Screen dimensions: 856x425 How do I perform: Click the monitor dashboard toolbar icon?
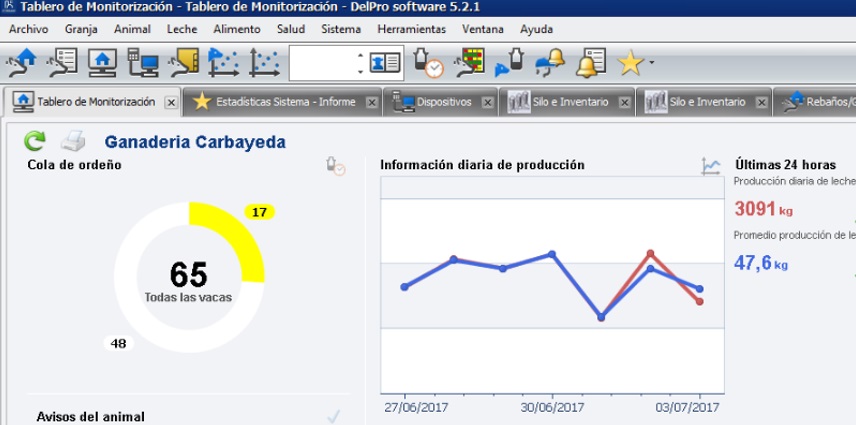(x=103, y=64)
